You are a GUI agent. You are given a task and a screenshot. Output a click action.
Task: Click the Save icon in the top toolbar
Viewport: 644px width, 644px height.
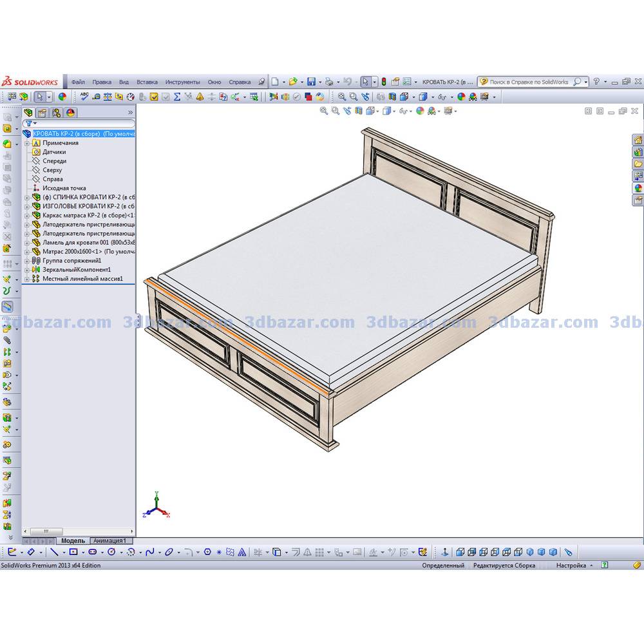click(311, 82)
